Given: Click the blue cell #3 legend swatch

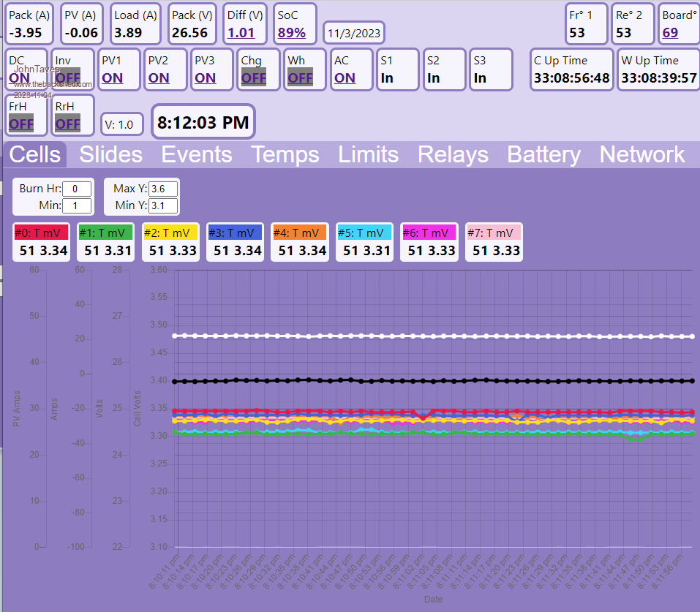Looking at the screenshot, I should point(234,233).
